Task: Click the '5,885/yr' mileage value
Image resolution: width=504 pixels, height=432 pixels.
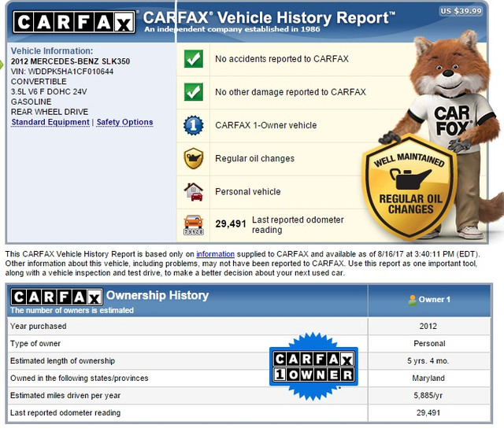Action: [428, 395]
